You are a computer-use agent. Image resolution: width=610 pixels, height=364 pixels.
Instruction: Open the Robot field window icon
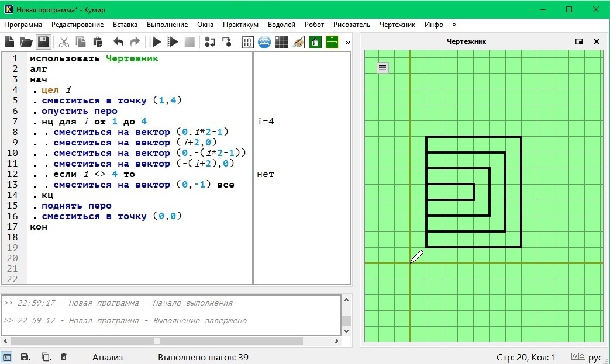[281, 42]
